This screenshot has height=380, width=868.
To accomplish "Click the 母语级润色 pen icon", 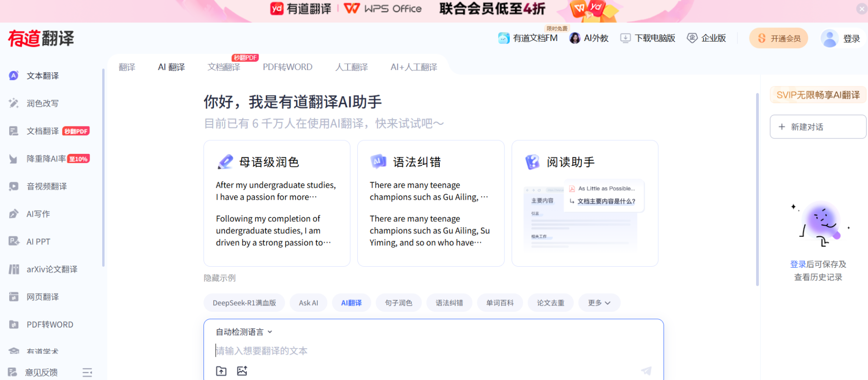I will tap(225, 162).
